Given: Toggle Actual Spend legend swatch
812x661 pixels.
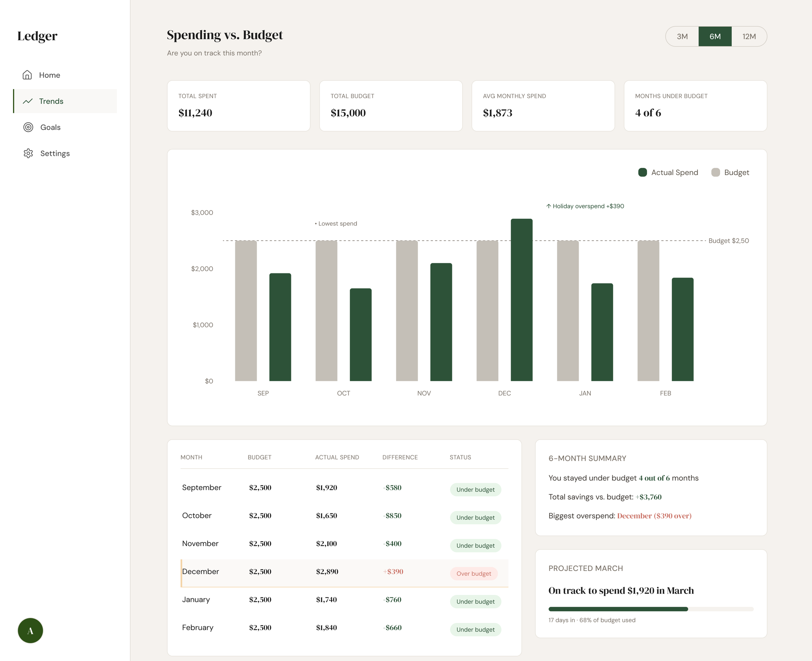Looking at the screenshot, I should (x=642, y=172).
